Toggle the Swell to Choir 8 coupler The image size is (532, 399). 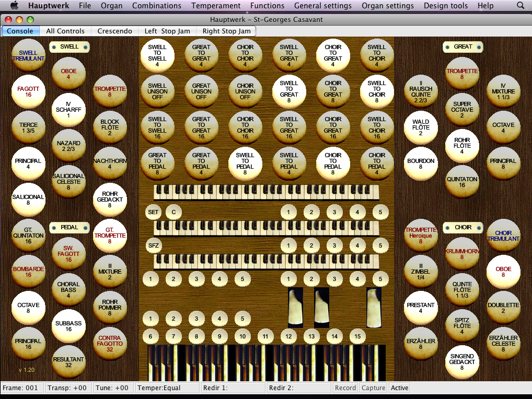377,91
